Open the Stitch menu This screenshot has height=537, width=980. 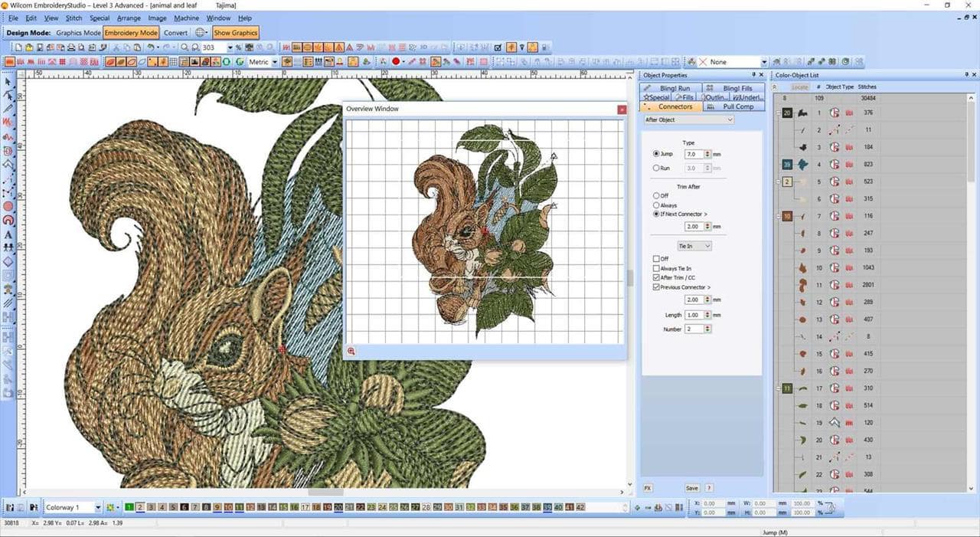[x=73, y=18]
